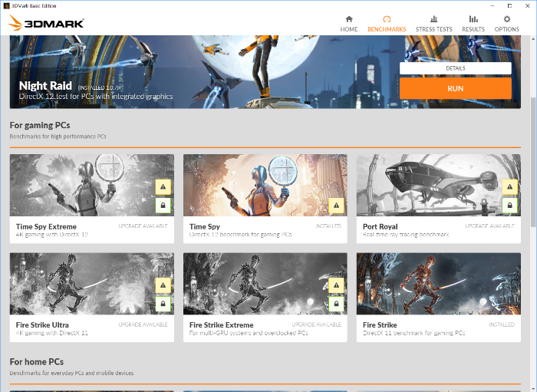Click the Time Spy title text
537x392 pixels.
point(205,226)
